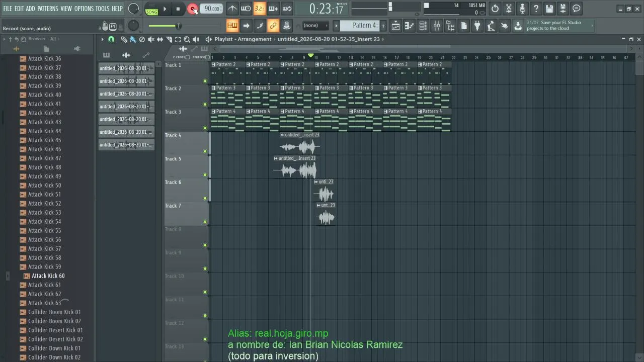Open the Pattern 4 selector
The width and height of the screenshot is (644, 362).
coord(359,26)
